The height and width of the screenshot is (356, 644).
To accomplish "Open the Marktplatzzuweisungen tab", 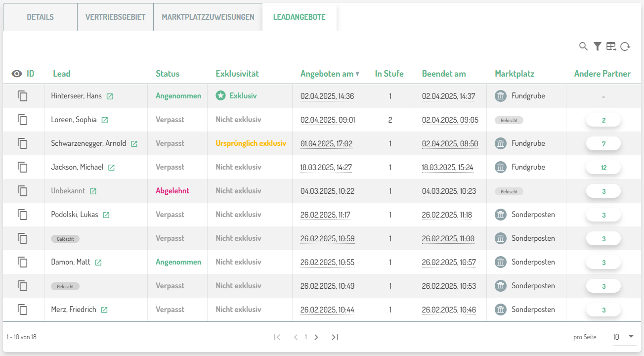I will coord(208,17).
